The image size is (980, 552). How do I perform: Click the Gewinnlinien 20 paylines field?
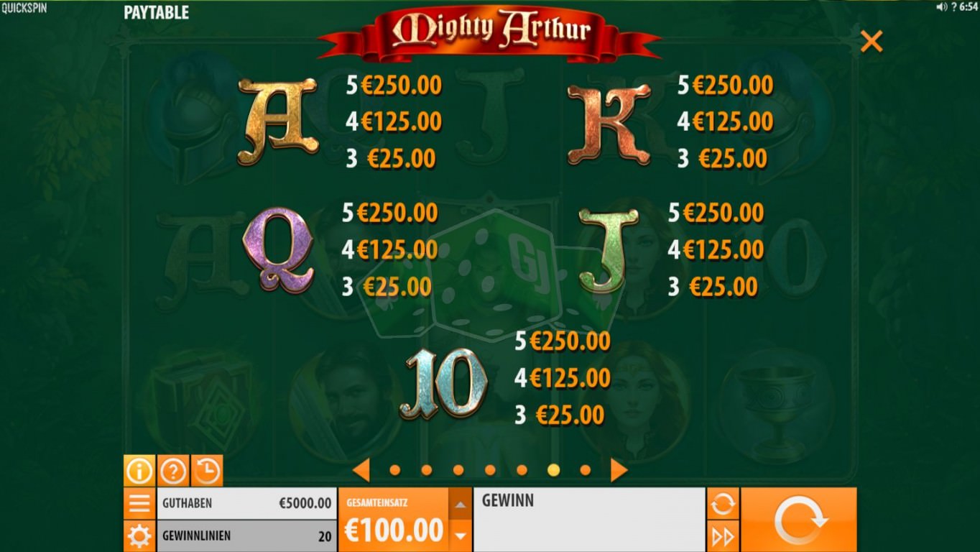[247, 536]
